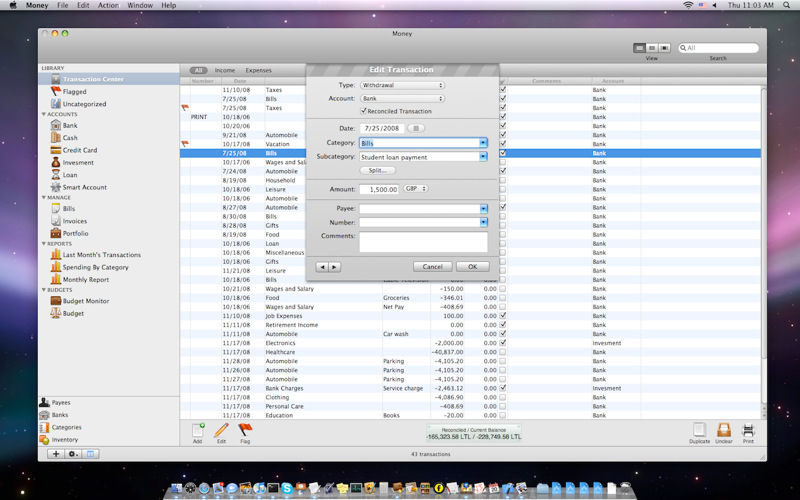The width and height of the screenshot is (800, 500).
Task: Toggle the checkbox in the 11/10/08 Taxes row
Action: [x=503, y=90]
